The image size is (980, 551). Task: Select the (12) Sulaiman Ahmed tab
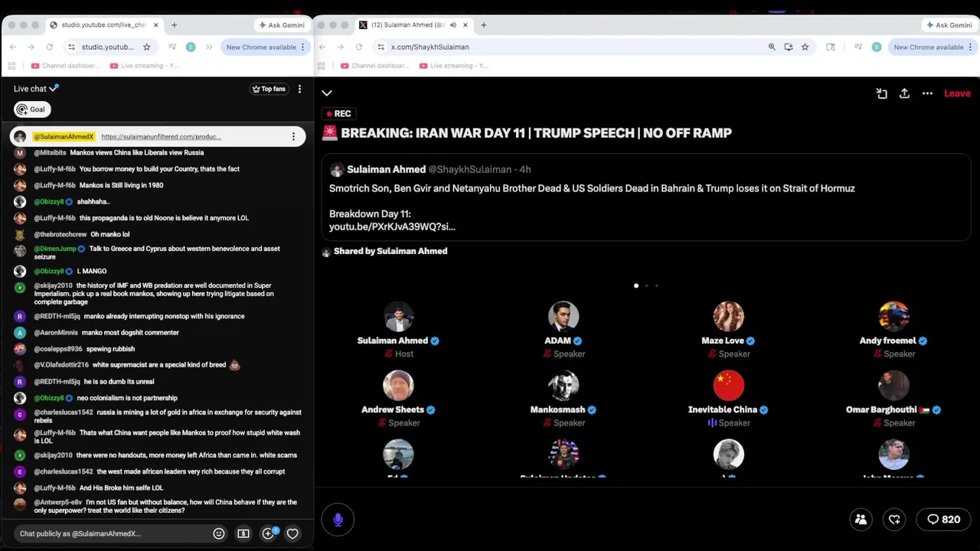(413, 25)
